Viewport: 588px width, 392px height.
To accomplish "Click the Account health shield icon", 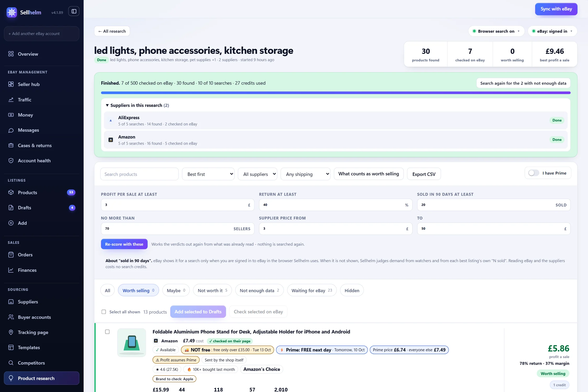I will tap(11, 160).
